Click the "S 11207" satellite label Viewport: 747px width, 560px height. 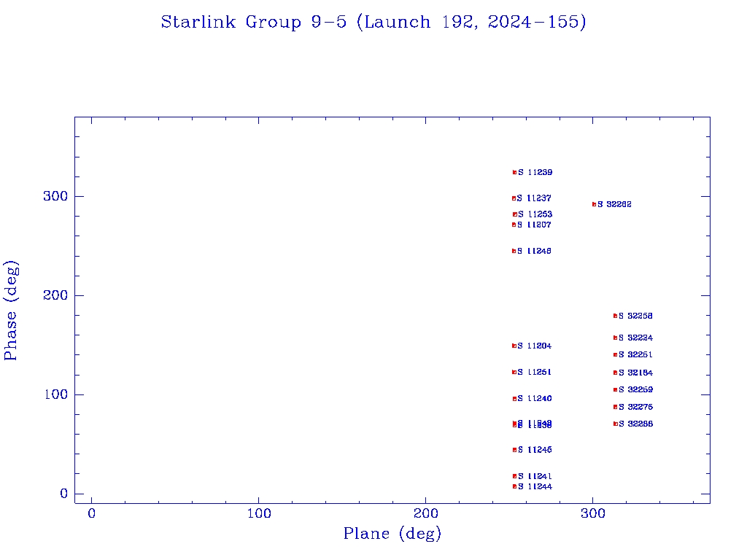(534, 225)
